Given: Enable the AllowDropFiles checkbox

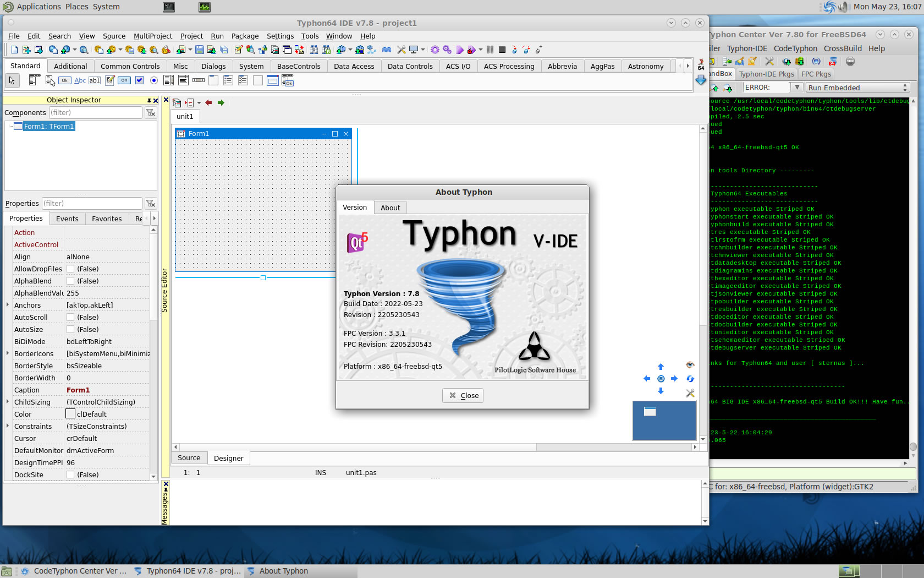Looking at the screenshot, I should pyautogui.click(x=70, y=269).
